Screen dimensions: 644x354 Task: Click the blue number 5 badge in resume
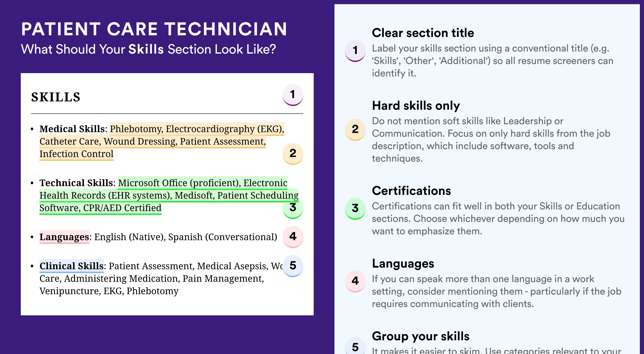tap(293, 266)
